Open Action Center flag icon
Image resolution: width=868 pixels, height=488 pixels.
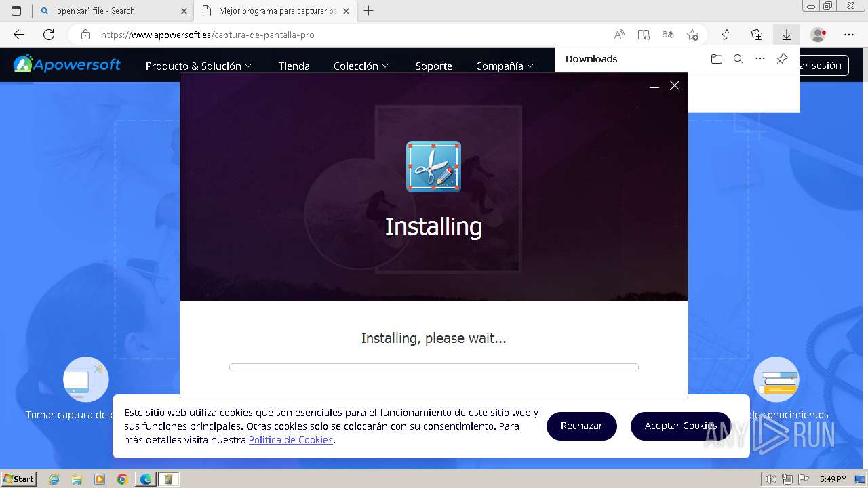(803, 479)
